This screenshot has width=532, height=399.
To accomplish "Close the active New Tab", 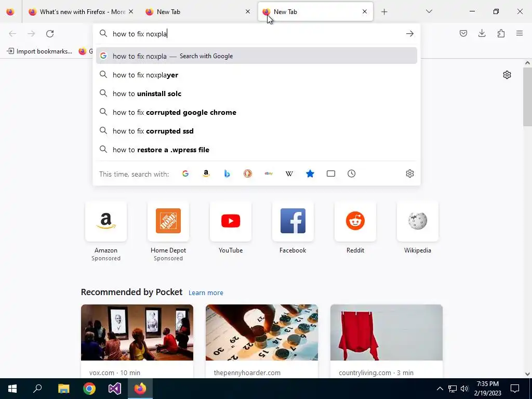I will (x=365, y=12).
